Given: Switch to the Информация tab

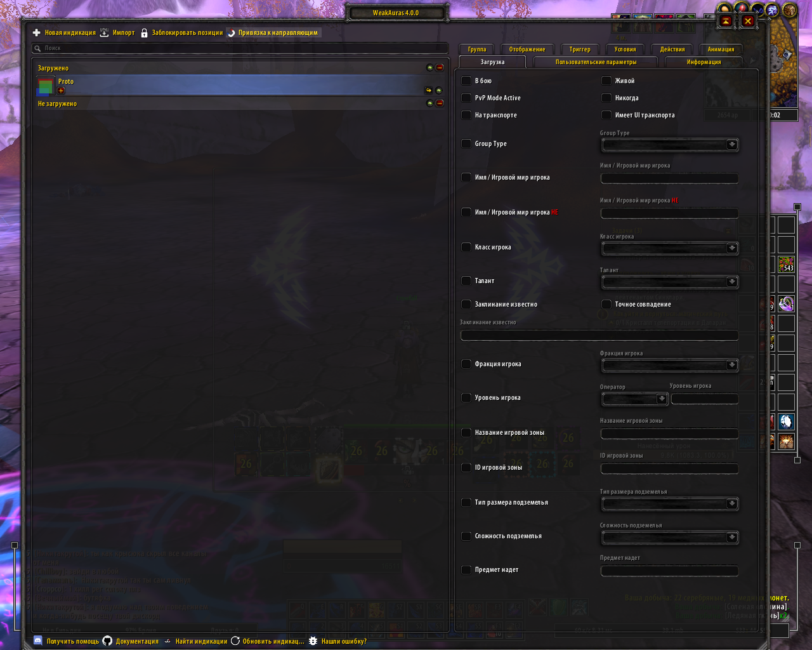Looking at the screenshot, I should (x=704, y=62).
